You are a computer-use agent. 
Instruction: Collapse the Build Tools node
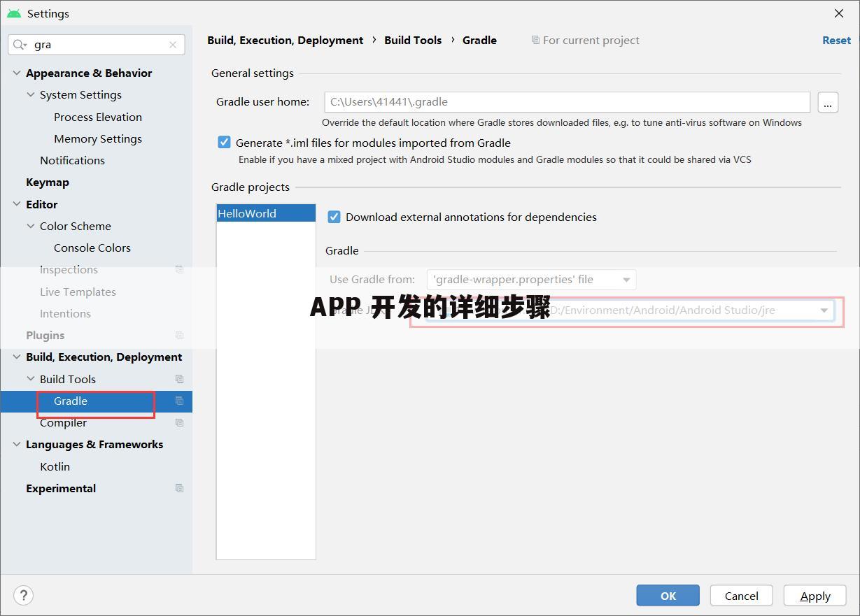pos(31,379)
